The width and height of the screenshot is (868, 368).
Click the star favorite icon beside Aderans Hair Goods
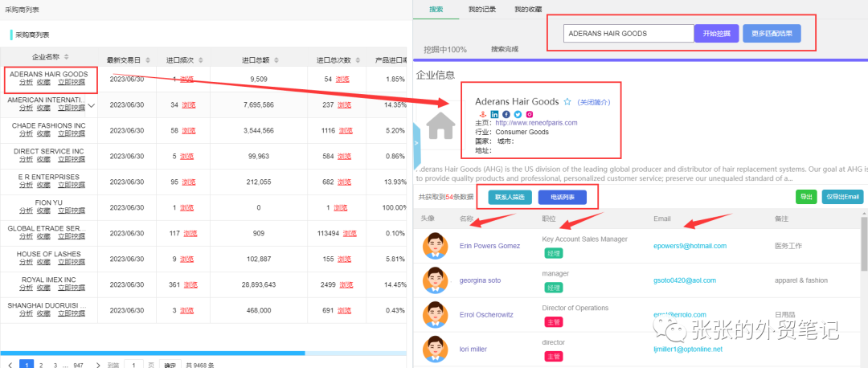pos(567,102)
